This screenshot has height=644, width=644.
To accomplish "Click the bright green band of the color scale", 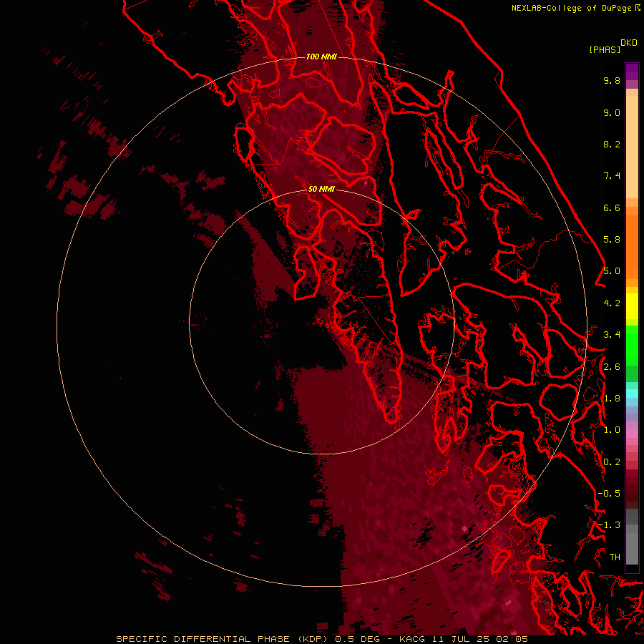I will click(632, 345).
